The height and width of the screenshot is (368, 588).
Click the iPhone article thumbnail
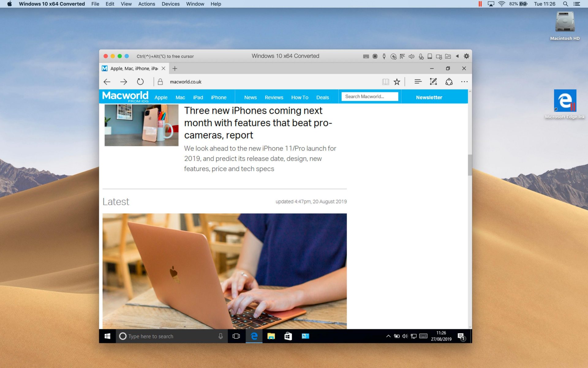(x=141, y=125)
